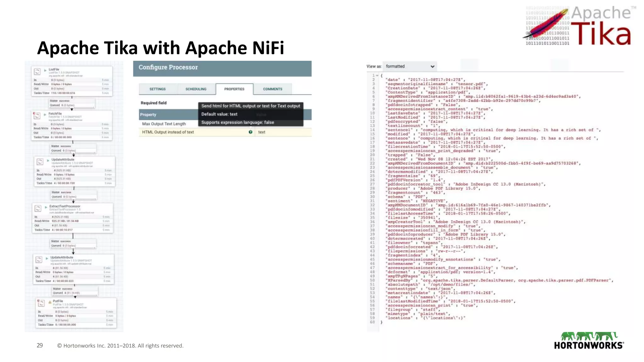Click the Max Output Text Length property
Image resolution: width=644 pixels, height=362 pixels.
tap(164, 124)
